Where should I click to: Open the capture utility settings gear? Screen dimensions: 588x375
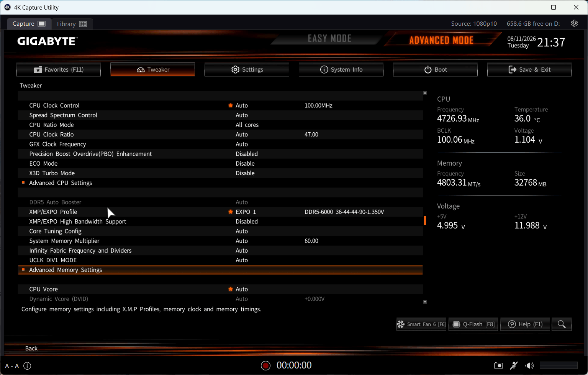click(574, 23)
